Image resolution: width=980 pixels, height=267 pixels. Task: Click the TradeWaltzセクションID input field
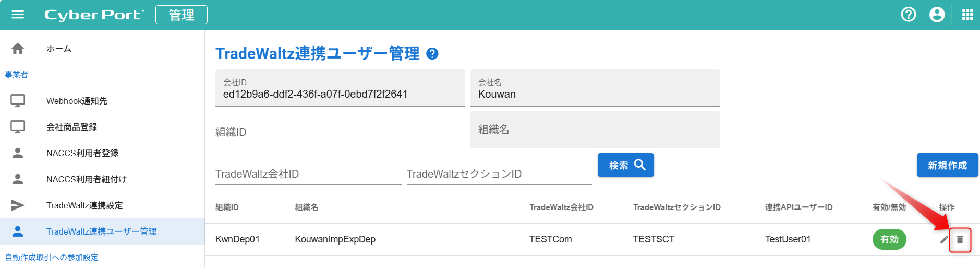click(499, 174)
